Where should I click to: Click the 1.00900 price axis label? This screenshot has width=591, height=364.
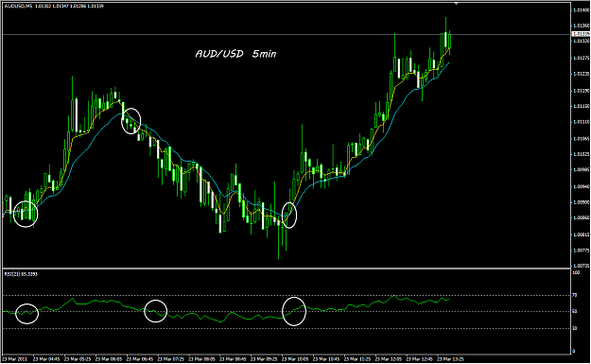pos(581,202)
